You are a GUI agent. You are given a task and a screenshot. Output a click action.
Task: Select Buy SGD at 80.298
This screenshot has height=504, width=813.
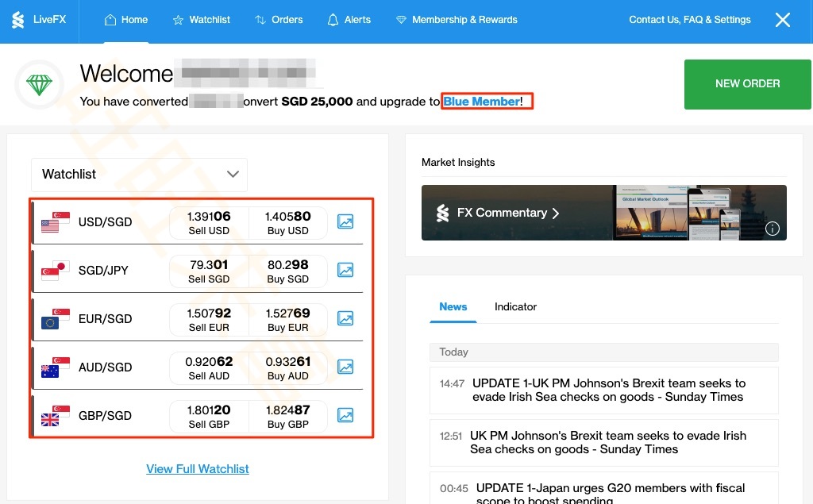287,271
